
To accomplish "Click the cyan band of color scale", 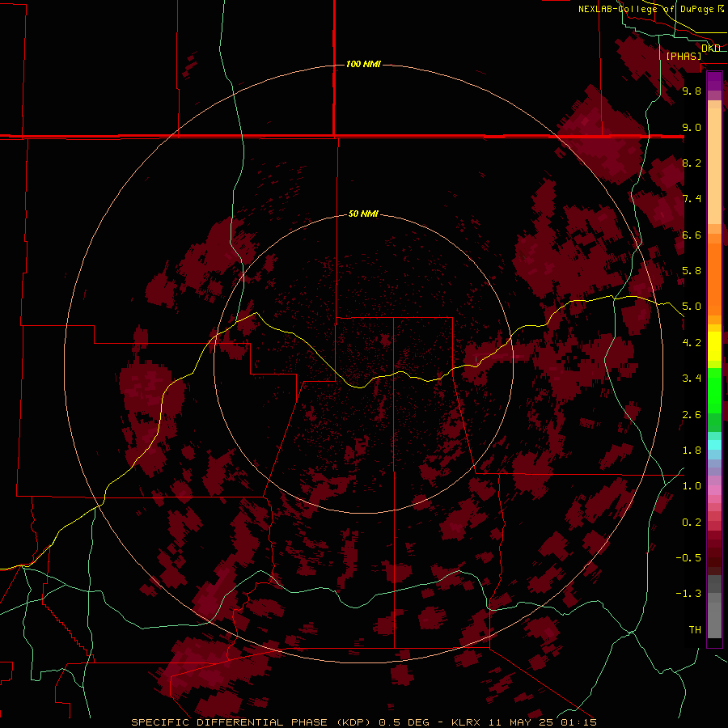I will [714, 445].
